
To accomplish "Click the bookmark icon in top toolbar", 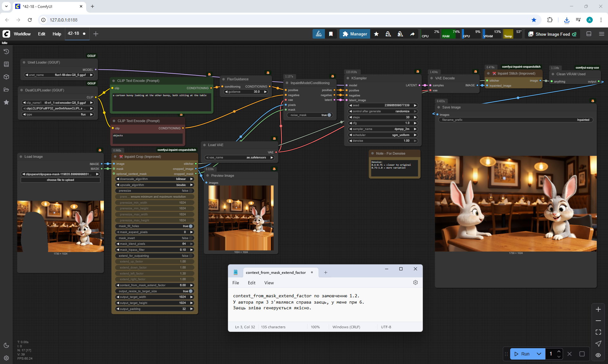I will tap(331, 34).
